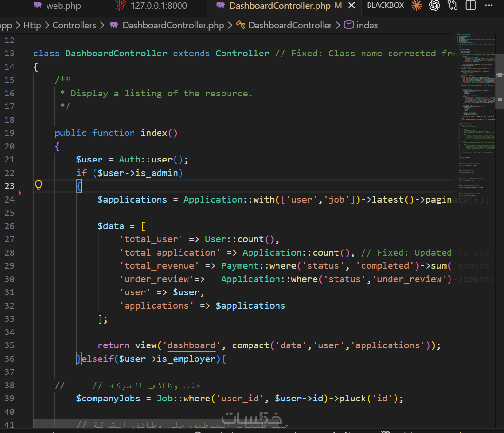Screen dimensions: 504x433
Task: Expand breadcrumb chevron after Controllers
Action: tap(102, 25)
